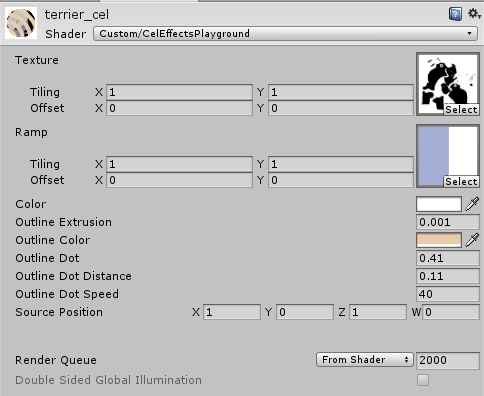Click the Outline Extrusion value field

[448, 222]
